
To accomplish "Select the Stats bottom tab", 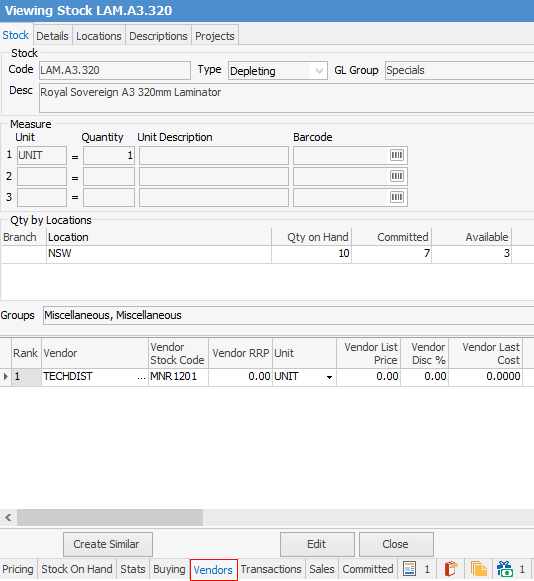I will coord(133,569).
